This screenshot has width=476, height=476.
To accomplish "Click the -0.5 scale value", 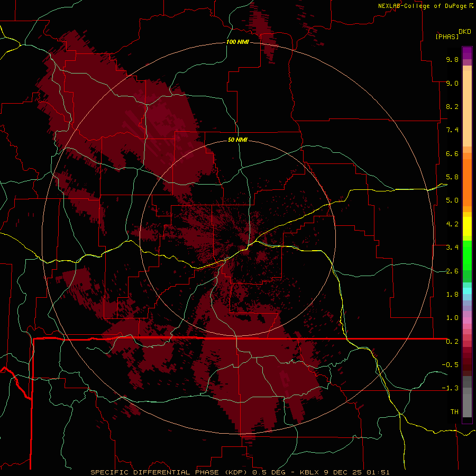I will pos(450,365).
